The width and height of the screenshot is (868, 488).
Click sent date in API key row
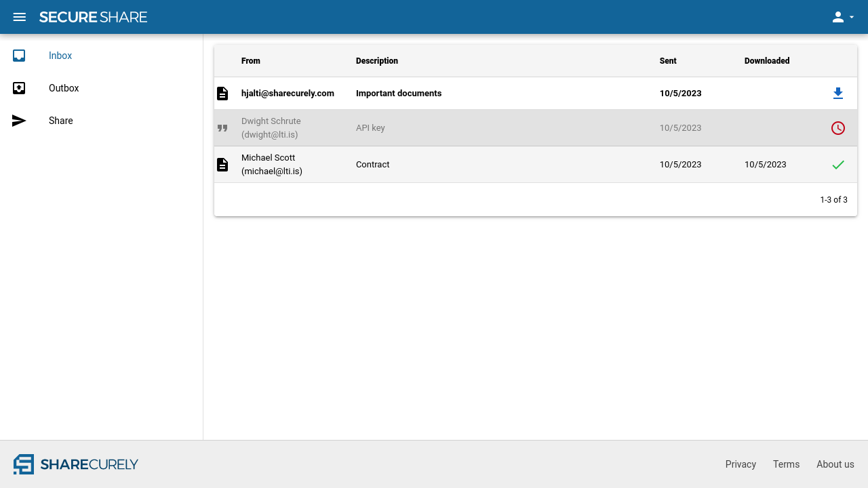[681, 128]
